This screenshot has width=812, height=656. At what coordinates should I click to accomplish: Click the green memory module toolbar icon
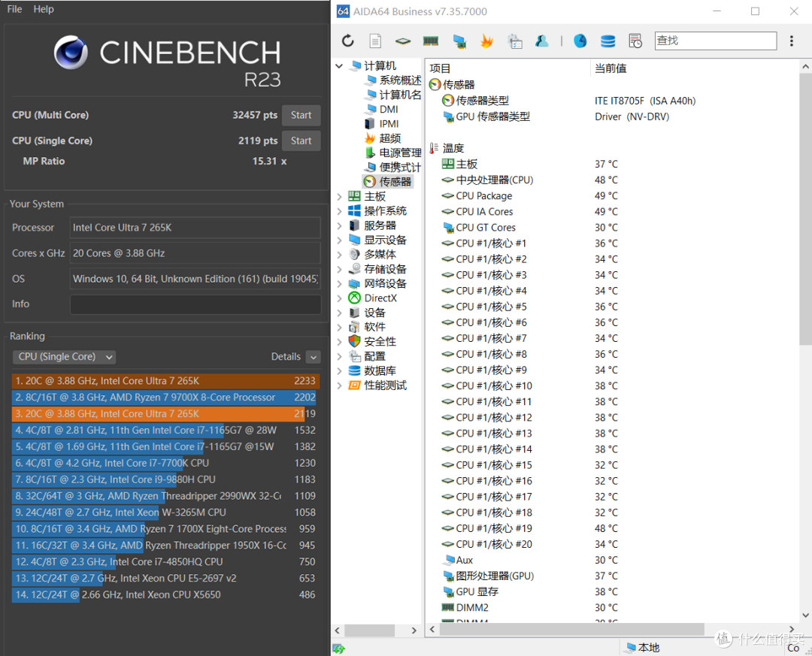click(x=431, y=41)
